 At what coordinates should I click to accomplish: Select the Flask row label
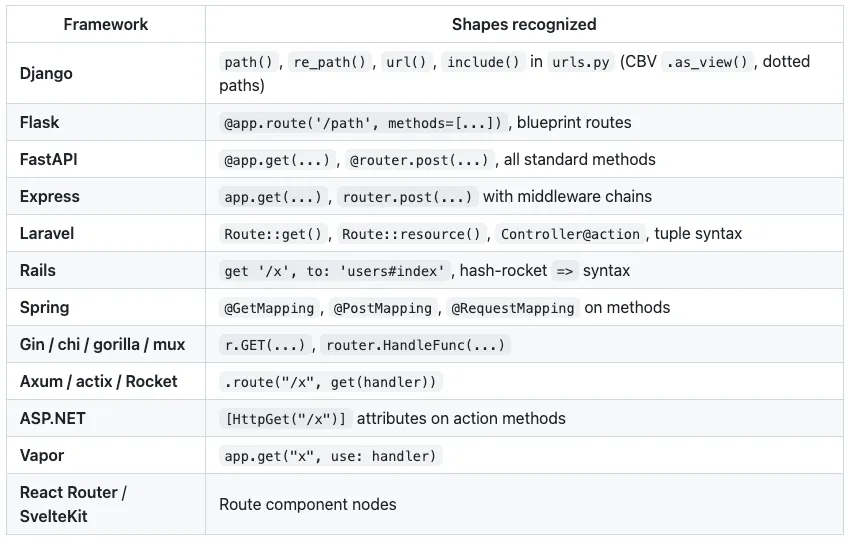pyautogui.click(x=39, y=122)
